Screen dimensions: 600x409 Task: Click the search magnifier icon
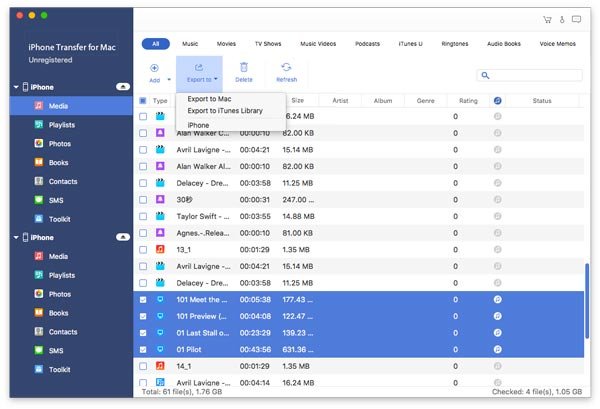(485, 75)
